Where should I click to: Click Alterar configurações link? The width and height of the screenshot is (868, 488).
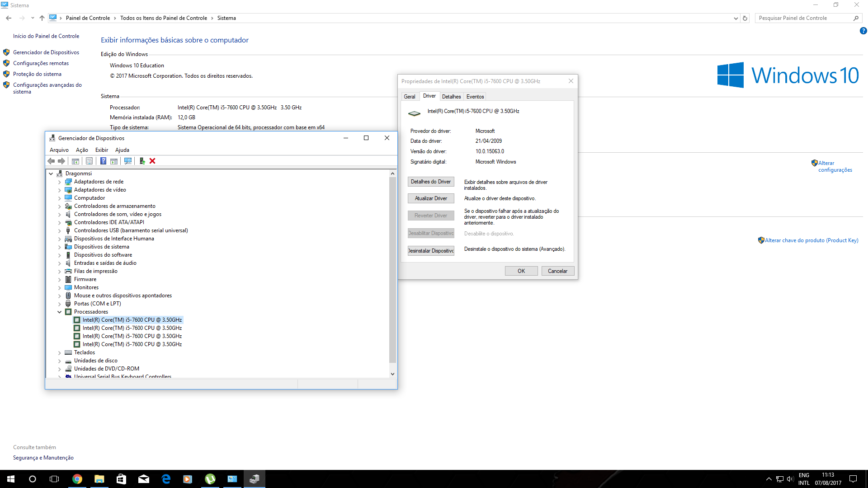pos(835,167)
